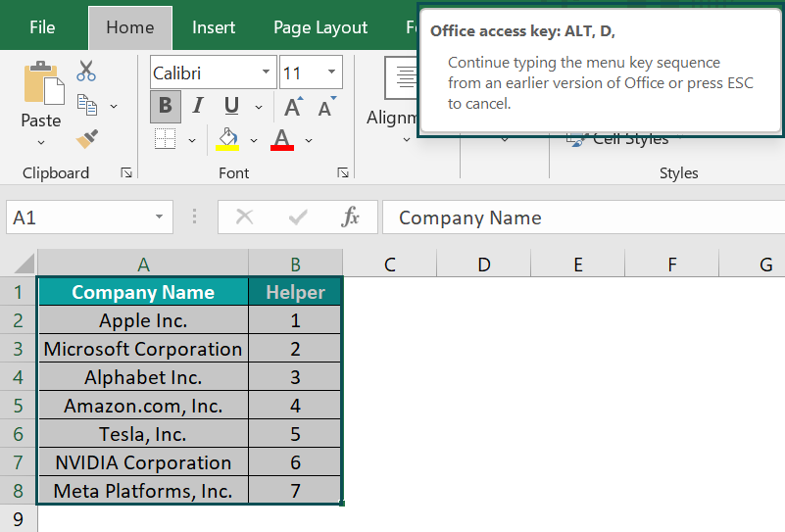Select column B header
Screen dimensions: 785x532
(295, 264)
